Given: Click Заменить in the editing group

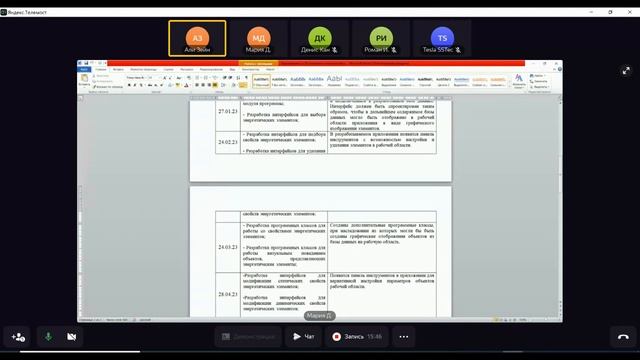Looking at the screenshot, I should [x=538, y=81].
